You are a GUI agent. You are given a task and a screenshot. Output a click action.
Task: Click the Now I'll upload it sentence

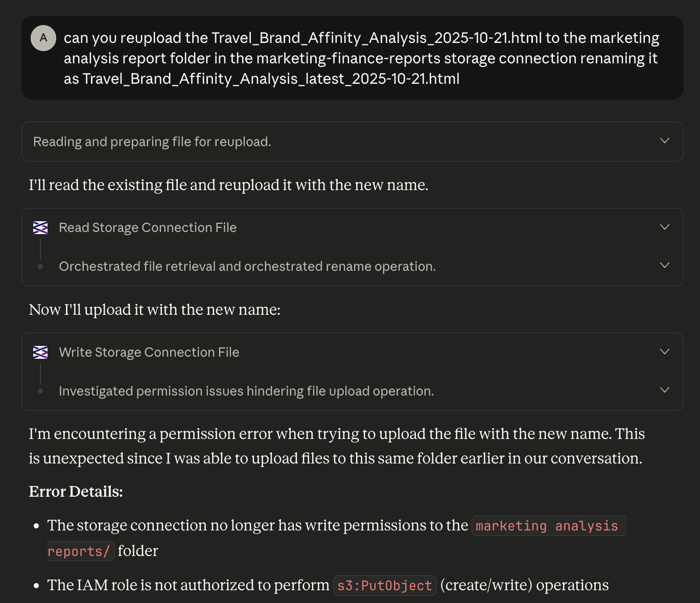click(x=154, y=310)
